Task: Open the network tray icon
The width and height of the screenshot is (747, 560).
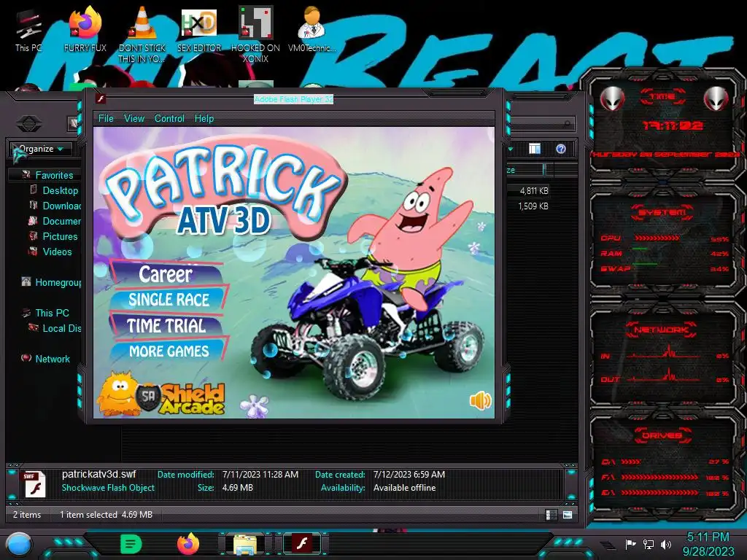Action: coord(649,544)
